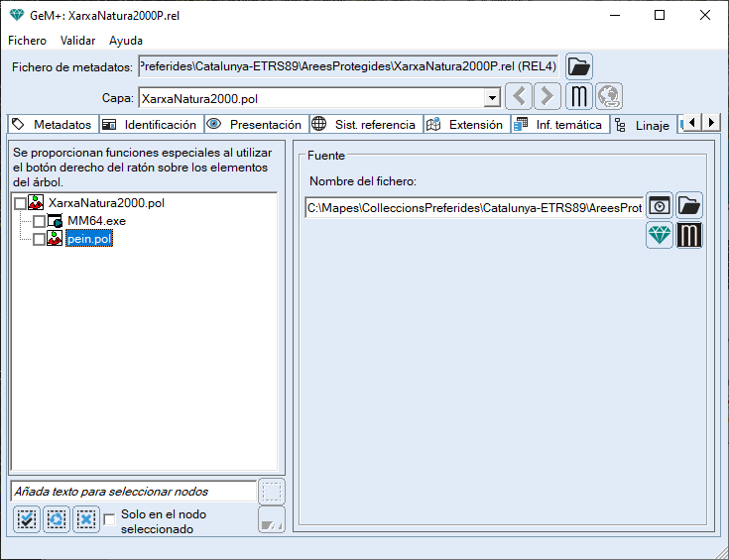Click the invert selection icon below tree
Image resolution: width=729 pixels, height=560 pixels.
(57, 518)
